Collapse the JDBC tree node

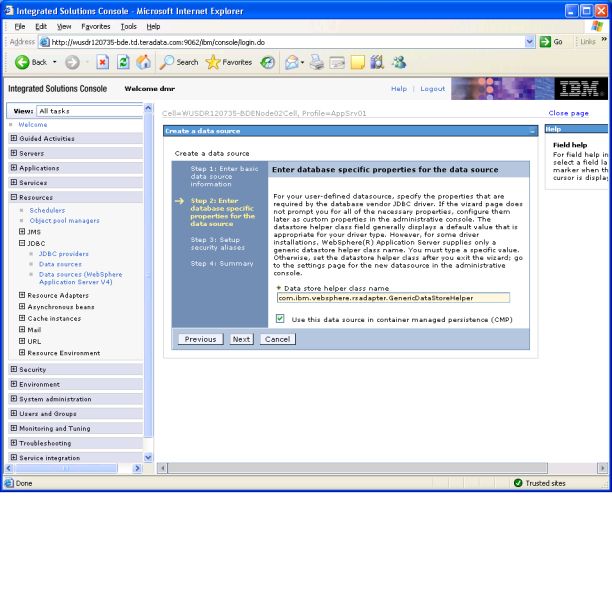(22, 243)
